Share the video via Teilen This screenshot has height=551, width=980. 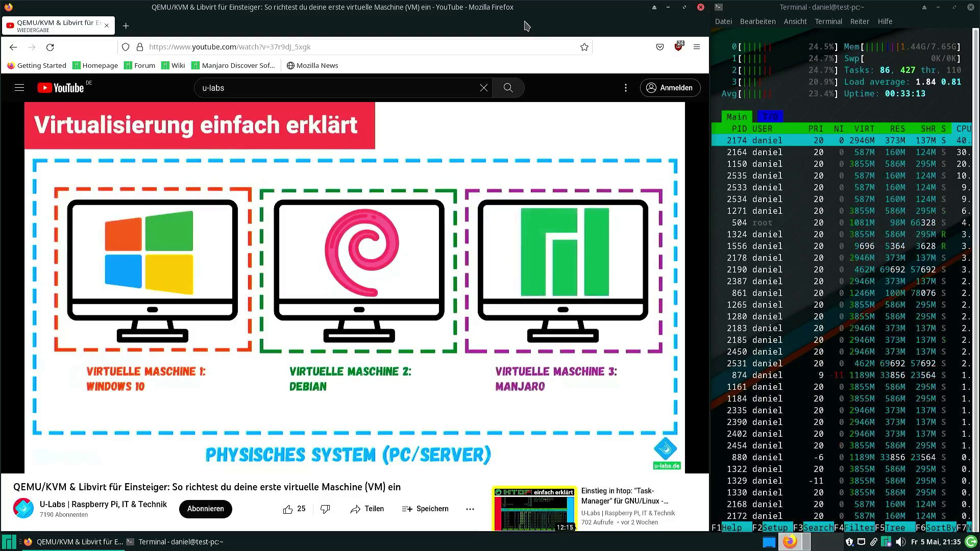pos(367,509)
